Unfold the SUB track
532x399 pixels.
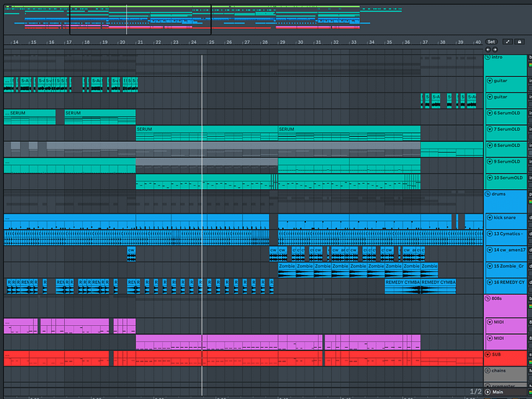pyautogui.click(x=488, y=355)
